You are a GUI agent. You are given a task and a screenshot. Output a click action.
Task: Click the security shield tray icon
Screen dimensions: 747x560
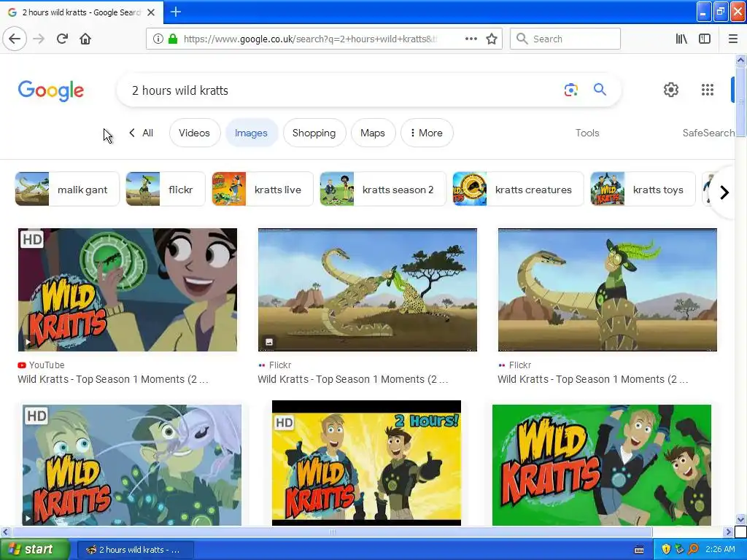pos(666,549)
